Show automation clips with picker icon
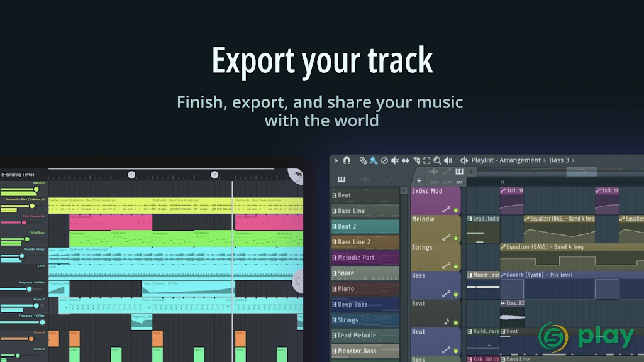The width and height of the screenshot is (644, 362). (x=389, y=179)
